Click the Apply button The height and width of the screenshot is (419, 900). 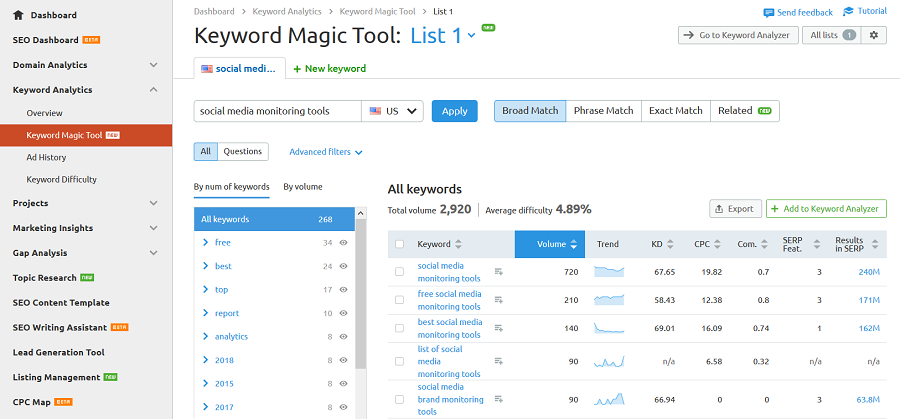(x=455, y=111)
